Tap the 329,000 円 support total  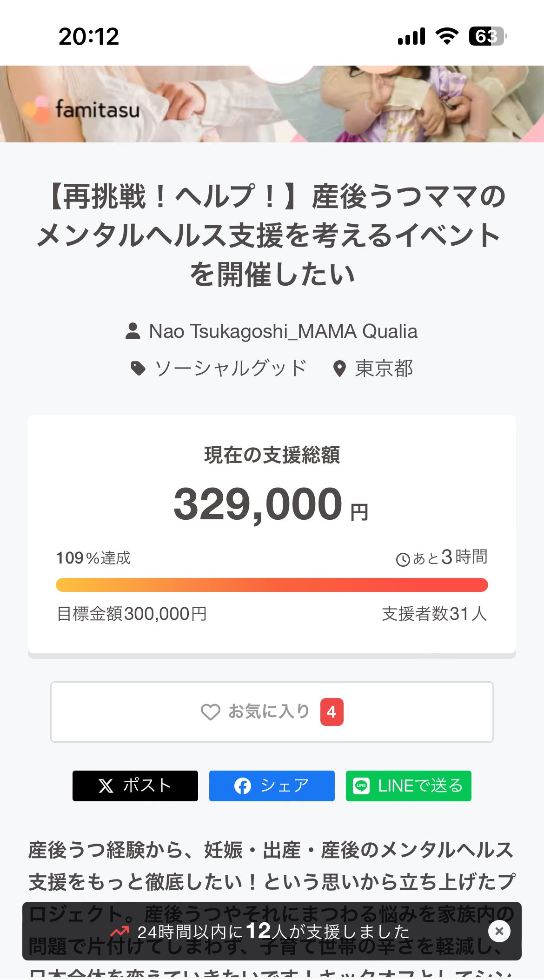point(271,504)
